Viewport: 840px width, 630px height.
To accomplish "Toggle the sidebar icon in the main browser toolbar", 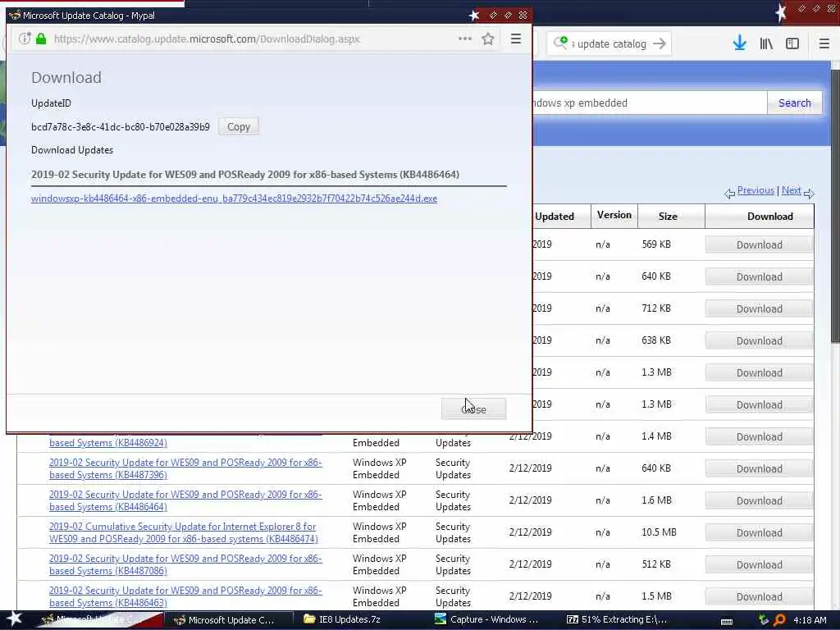I will coord(792,44).
